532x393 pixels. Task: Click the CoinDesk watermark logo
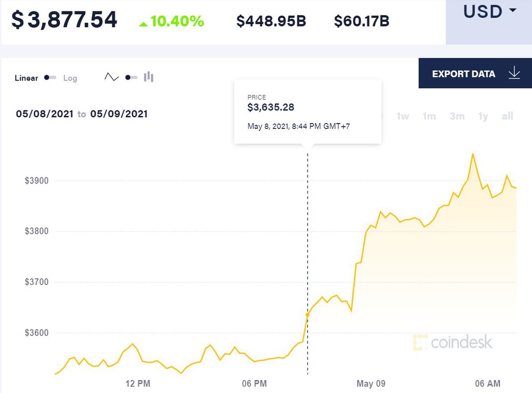tap(453, 342)
